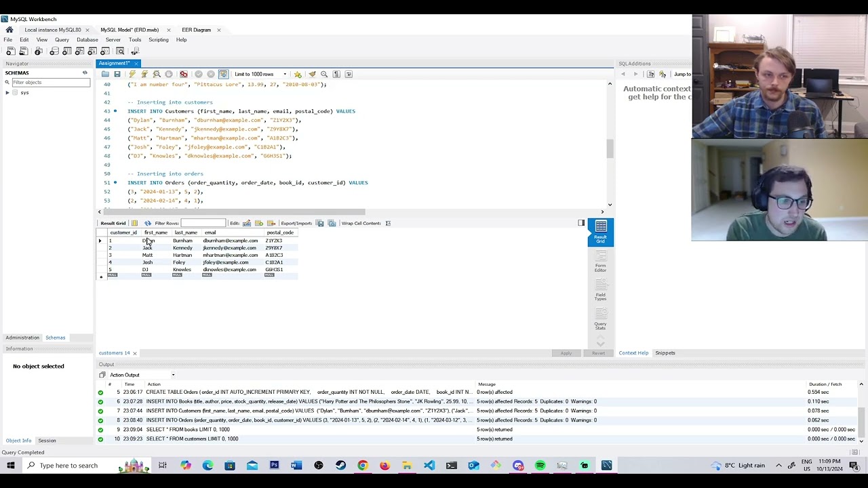
Task: Open the Limit to 1000 rows dropdown
Action: coord(261,74)
